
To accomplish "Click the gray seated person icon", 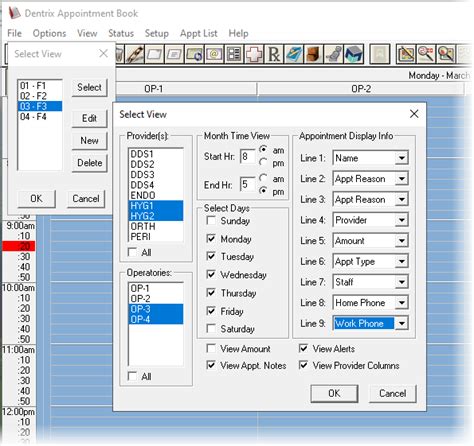I will [x=334, y=54].
